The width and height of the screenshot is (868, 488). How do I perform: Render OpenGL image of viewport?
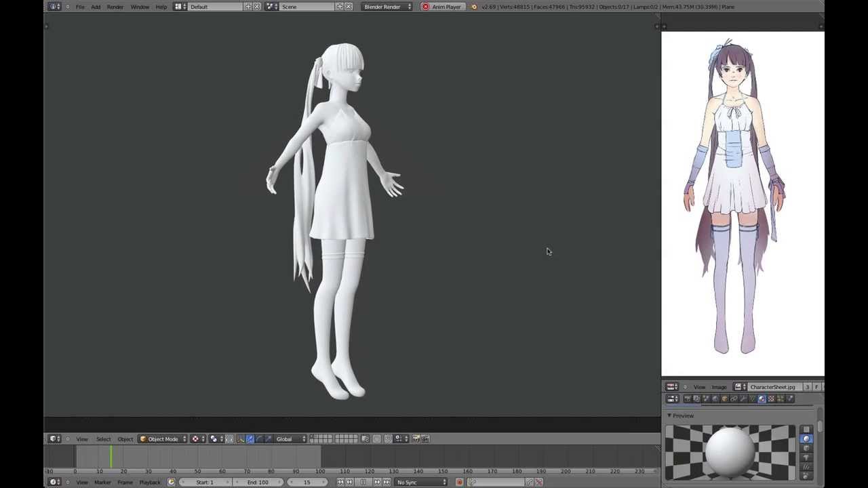416,439
